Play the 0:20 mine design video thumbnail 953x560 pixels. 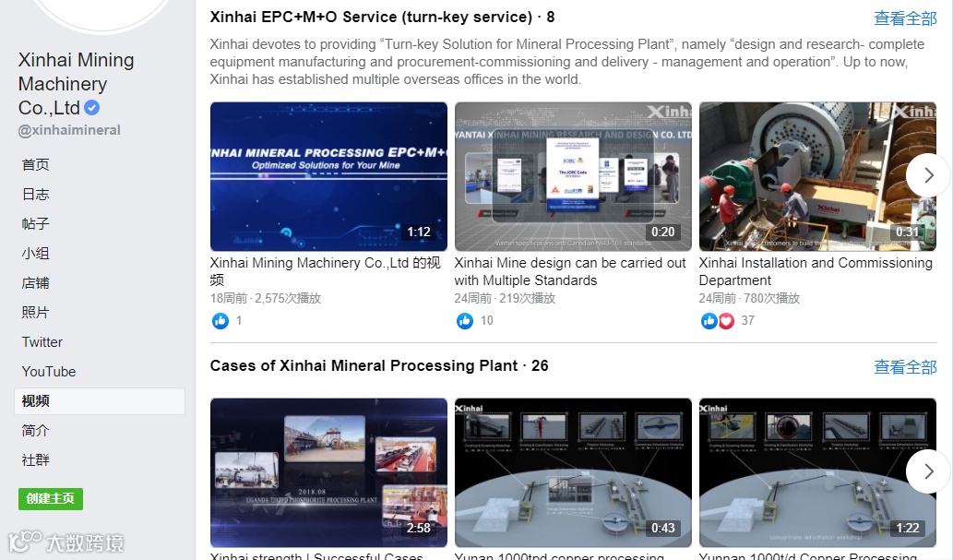point(573,176)
